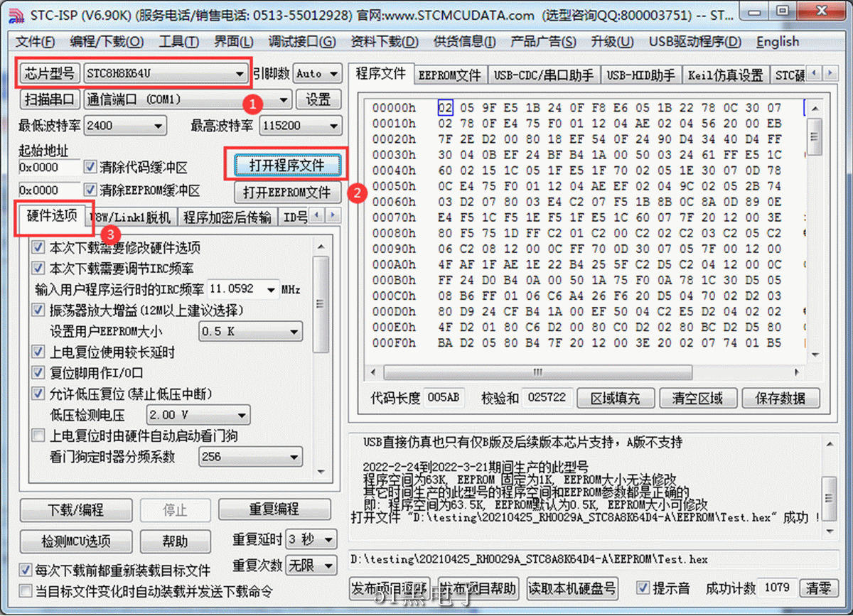The image size is (853, 616).
Task: Enable 上电复位时由硬件自动启动看门狗 checkbox
Action: [38, 436]
